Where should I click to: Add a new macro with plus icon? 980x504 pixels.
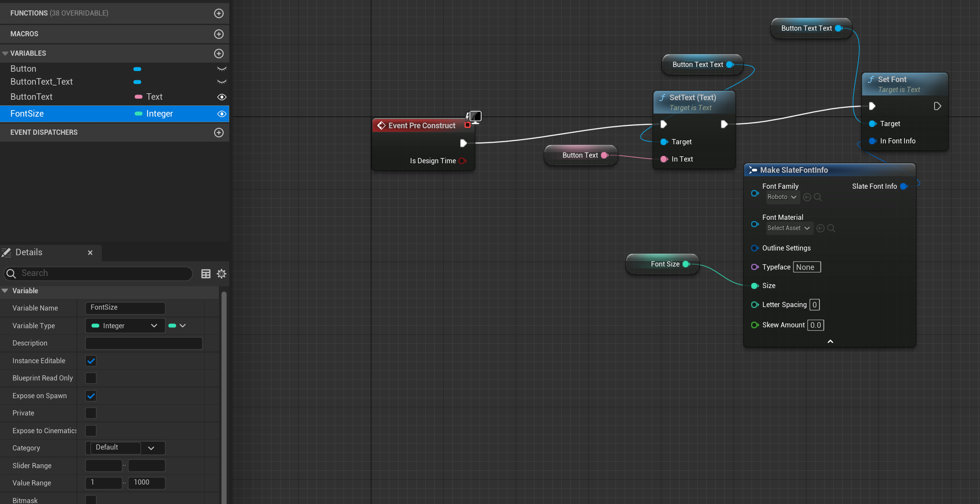(219, 34)
